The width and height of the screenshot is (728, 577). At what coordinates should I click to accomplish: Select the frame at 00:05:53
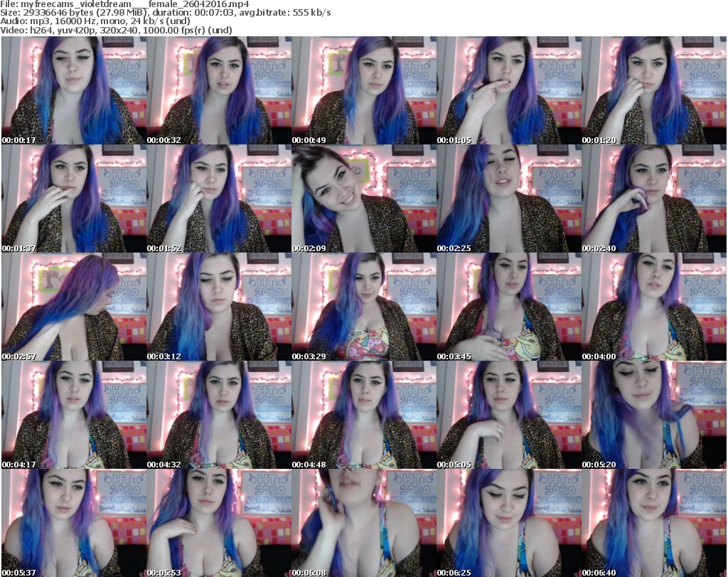[x=219, y=523]
